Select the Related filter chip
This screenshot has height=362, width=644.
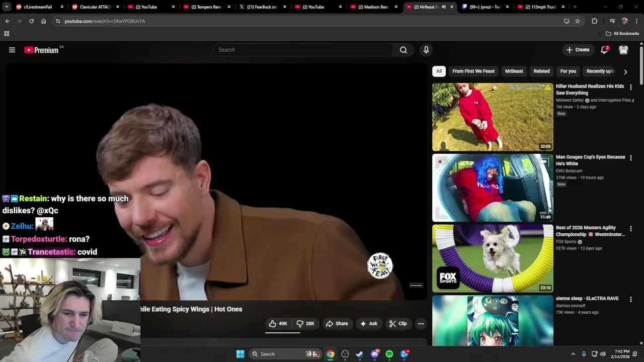(541, 71)
